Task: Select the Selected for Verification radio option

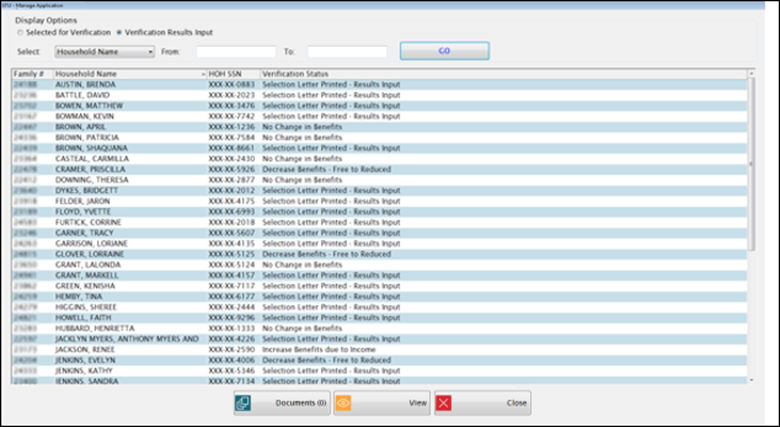Action: pyautogui.click(x=20, y=32)
